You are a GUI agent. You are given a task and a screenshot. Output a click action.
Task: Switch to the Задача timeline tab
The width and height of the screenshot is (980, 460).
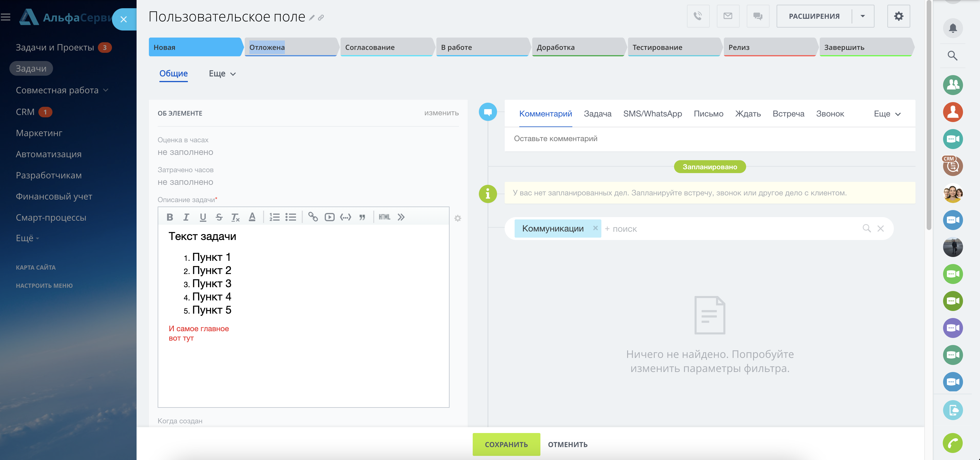(x=597, y=114)
